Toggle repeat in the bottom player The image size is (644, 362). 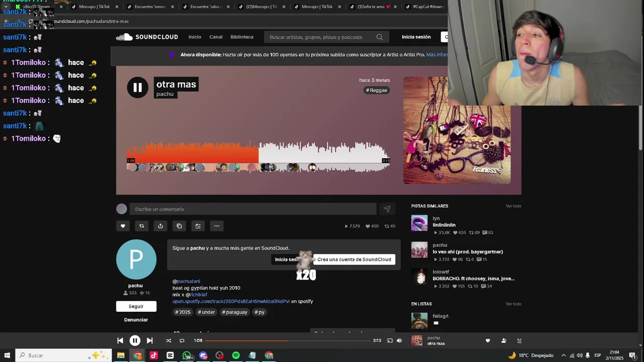[x=182, y=340]
